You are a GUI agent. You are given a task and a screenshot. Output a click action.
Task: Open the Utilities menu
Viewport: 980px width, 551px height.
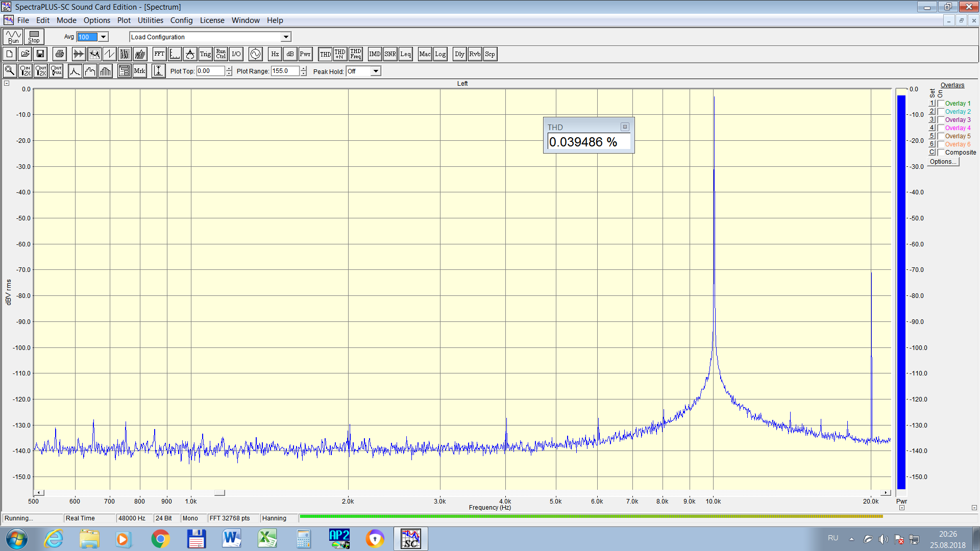coord(150,20)
